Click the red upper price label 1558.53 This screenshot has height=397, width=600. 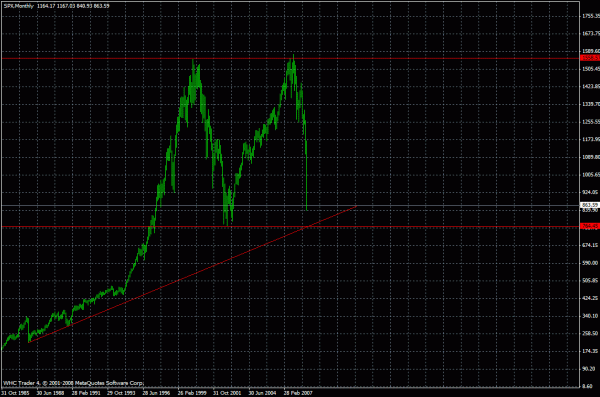[590, 58]
